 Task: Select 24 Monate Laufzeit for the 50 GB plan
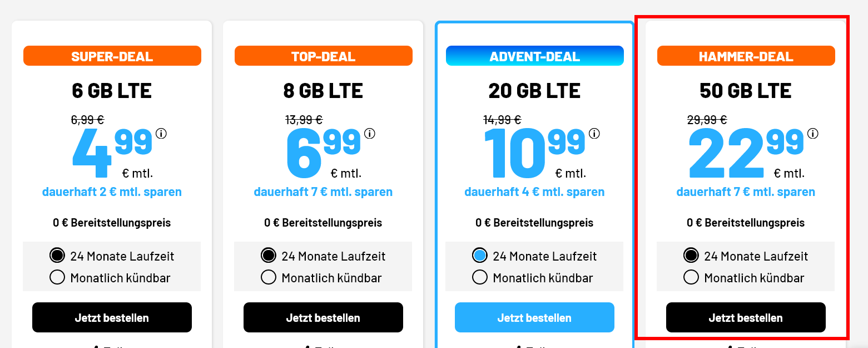[x=691, y=256]
